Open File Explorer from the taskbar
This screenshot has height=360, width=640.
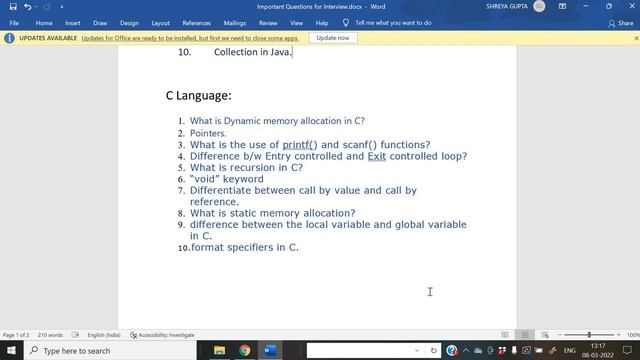[x=220, y=350]
